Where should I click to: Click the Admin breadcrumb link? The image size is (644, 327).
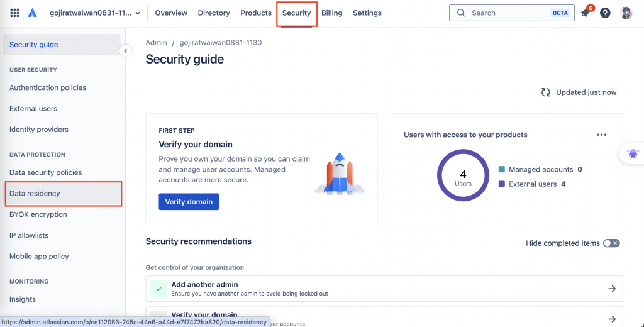coord(156,43)
